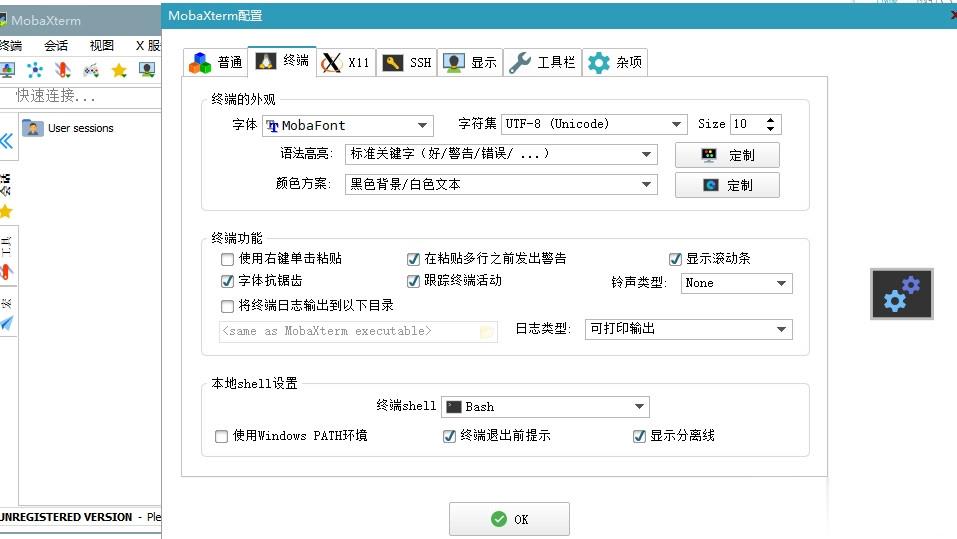This screenshot has width=957, height=539.
Task: Click 定制 button for color scheme
Action: pyautogui.click(x=727, y=185)
